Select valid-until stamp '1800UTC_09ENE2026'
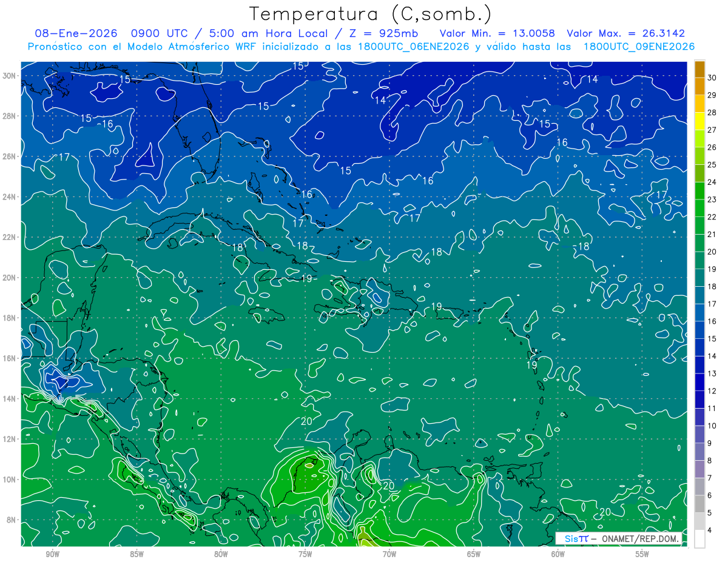The image size is (728, 562). [x=639, y=47]
